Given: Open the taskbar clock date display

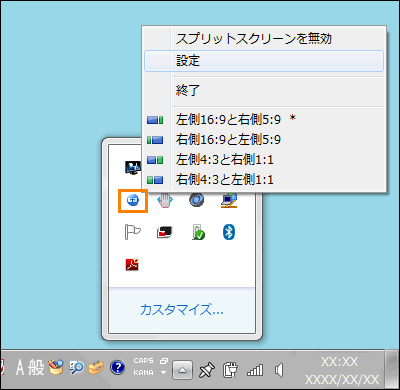Looking at the screenshot, I should pos(342,370).
